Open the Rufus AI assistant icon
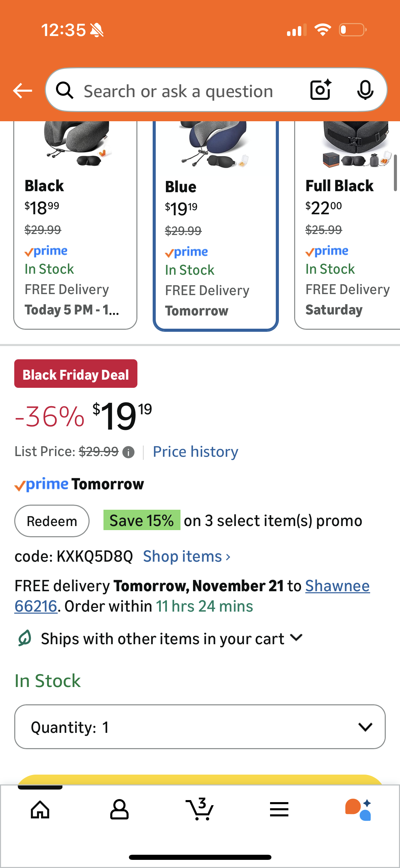400x868 pixels. click(x=358, y=810)
